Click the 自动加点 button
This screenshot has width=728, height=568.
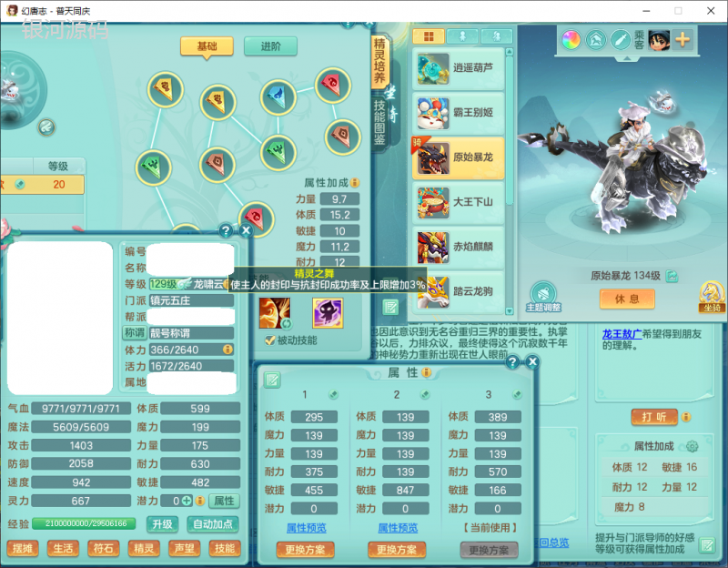[213, 524]
